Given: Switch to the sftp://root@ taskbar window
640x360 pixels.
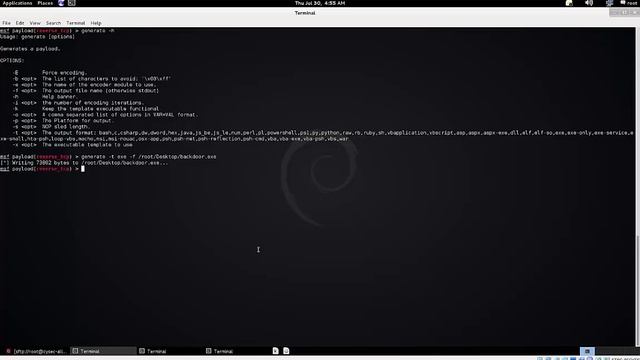Looking at the screenshot, I should click(x=36, y=351).
